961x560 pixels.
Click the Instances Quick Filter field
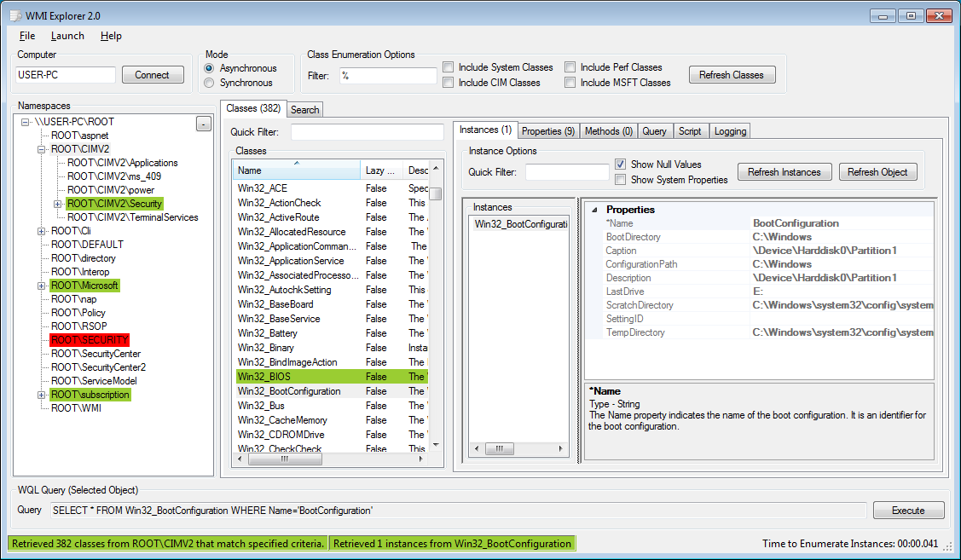567,172
